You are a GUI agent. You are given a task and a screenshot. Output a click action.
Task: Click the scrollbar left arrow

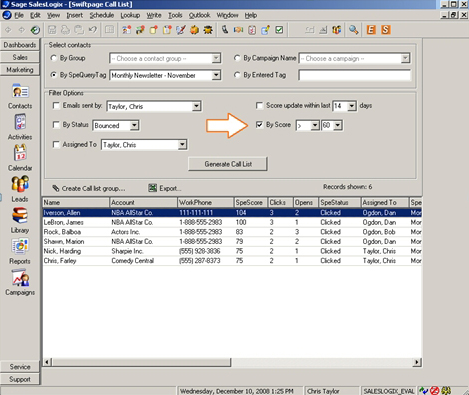pos(48,362)
